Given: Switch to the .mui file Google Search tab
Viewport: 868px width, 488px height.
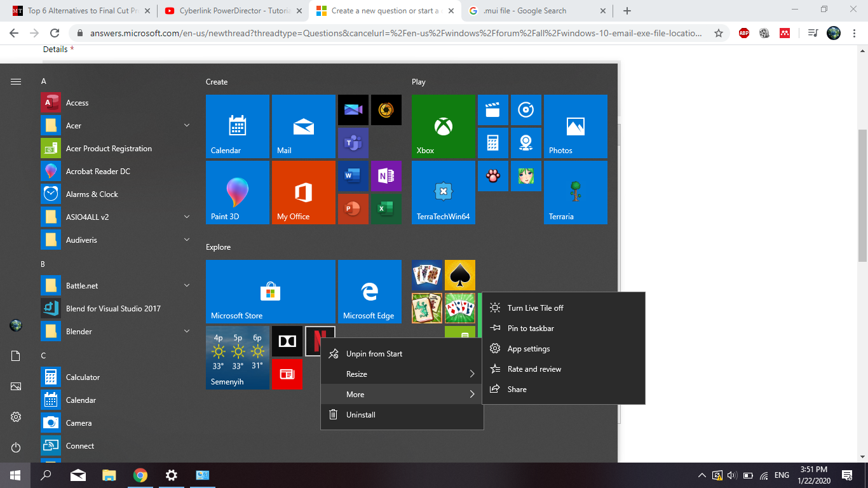Looking at the screenshot, I should point(536,11).
